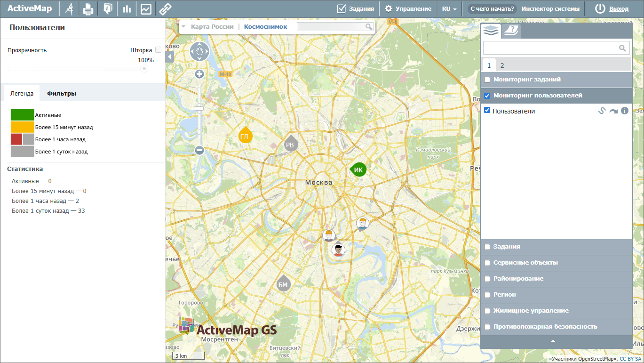Click the Прозрачность slider handle
This screenshot has width=644, height=363.
click(144, 69)
